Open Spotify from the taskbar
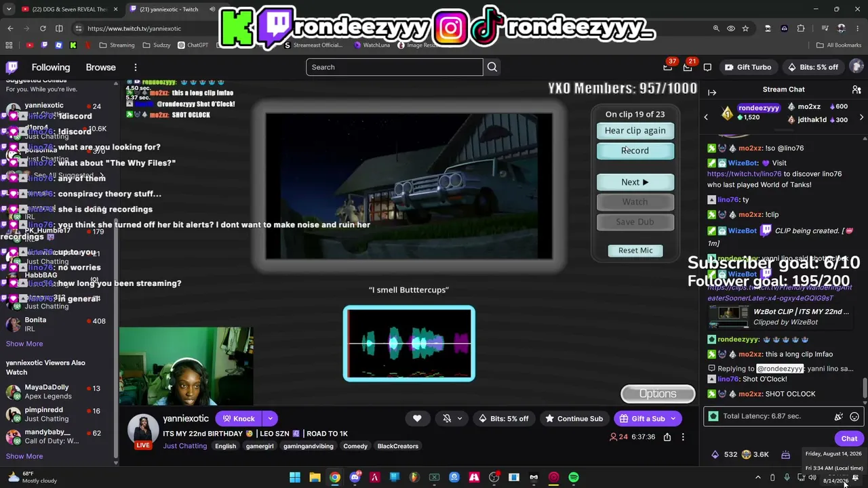868x488 pixels. point(574,477)
